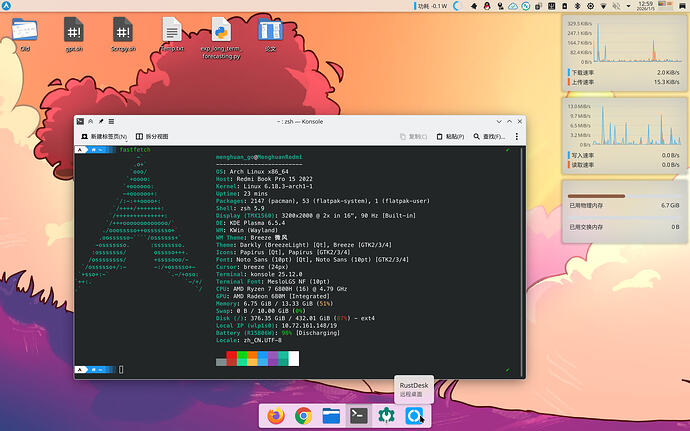Viewport: 690px width, 431px height.
Task: Click the blue crescent loading icon in the top panel
Action: coord(458,6)
